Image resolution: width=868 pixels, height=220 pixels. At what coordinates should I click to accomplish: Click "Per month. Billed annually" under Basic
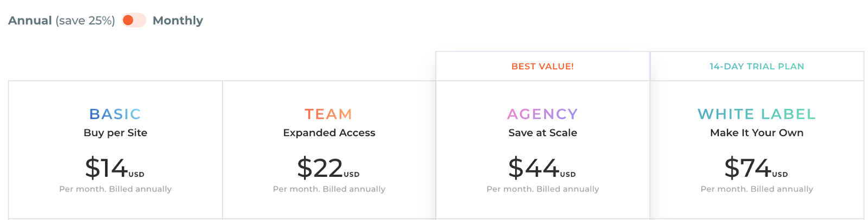click(x=115, y=189)
